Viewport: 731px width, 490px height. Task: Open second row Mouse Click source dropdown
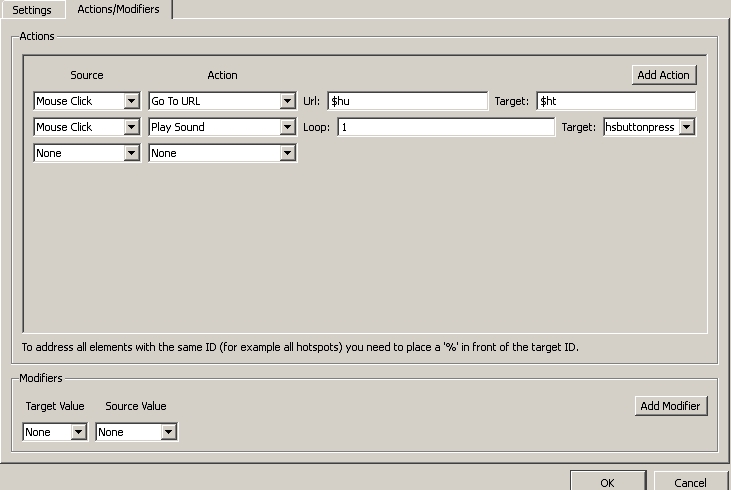tap(86, 127)
